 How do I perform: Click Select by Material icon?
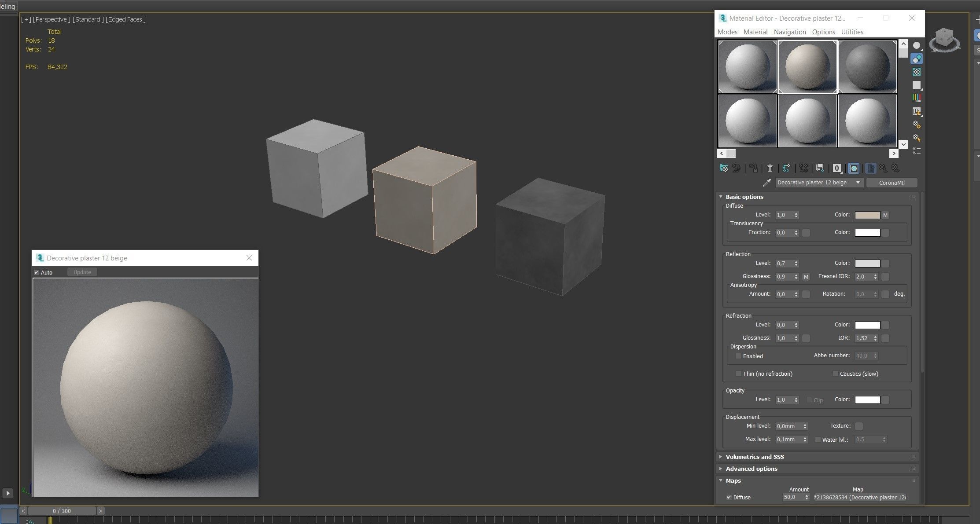tap(917, 138)
